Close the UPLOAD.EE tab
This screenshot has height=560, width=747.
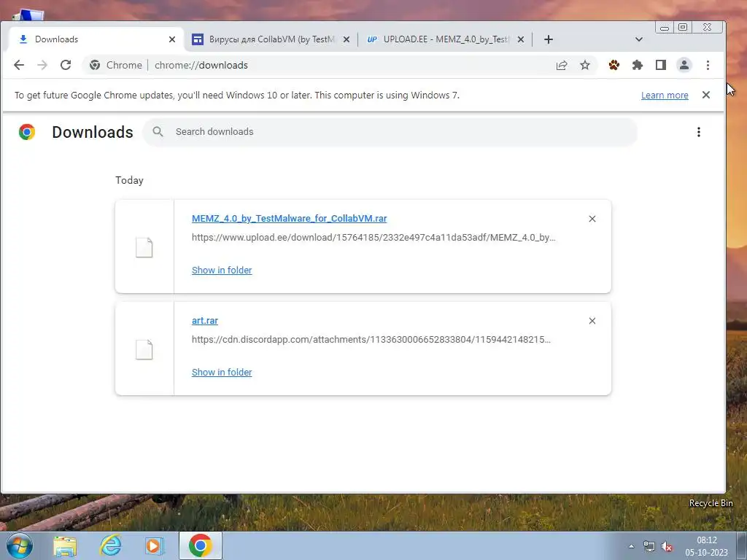click(521, 39)
